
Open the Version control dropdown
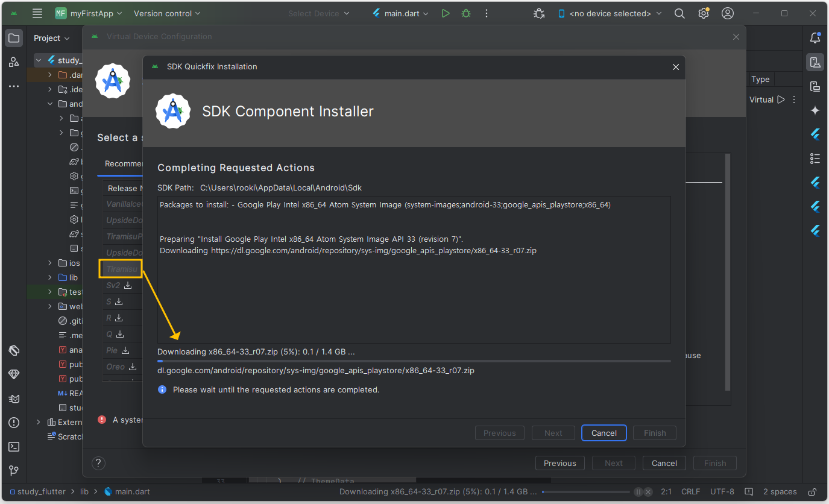pos(167,13)
